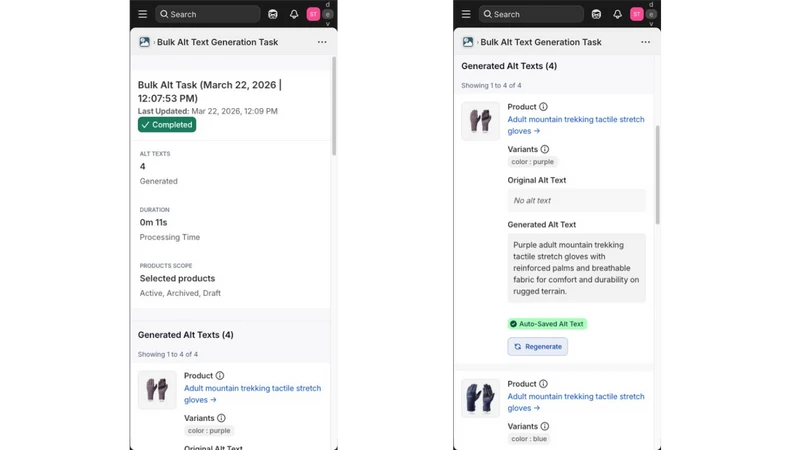The width and height of the screenshot is (800, 450).
Task: Open gloves product link in left panel
Action: [253, 394]
